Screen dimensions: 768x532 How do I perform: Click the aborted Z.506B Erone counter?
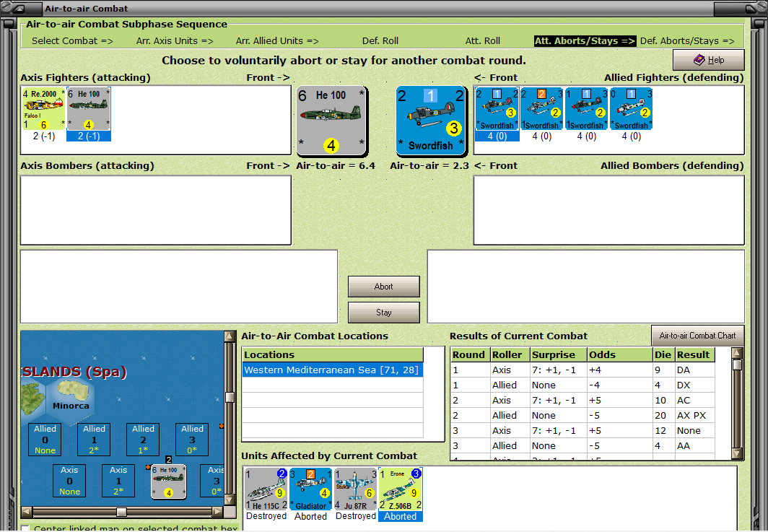pos(401,489)
